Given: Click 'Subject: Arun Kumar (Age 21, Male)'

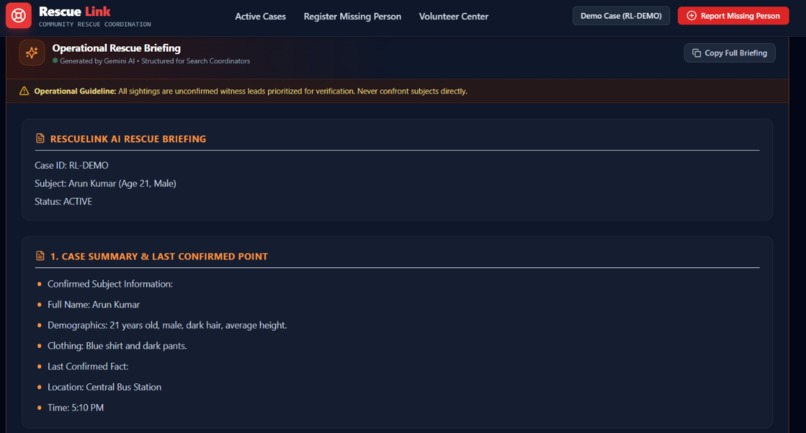Looking at the screenshot, I should [x=105, y=184].
